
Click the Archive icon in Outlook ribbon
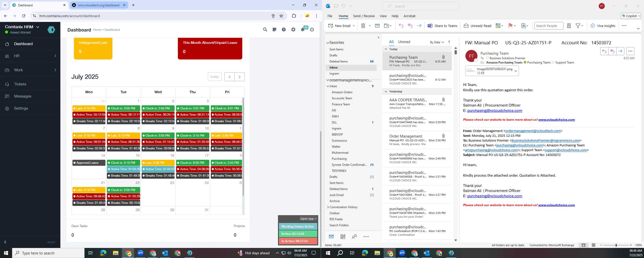[377, 26]
